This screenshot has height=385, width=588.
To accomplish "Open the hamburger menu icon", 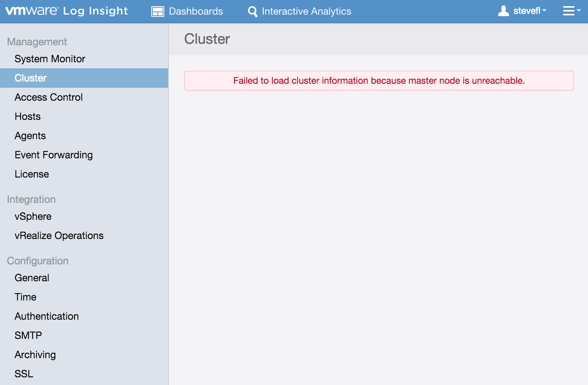I will (568, 11).
